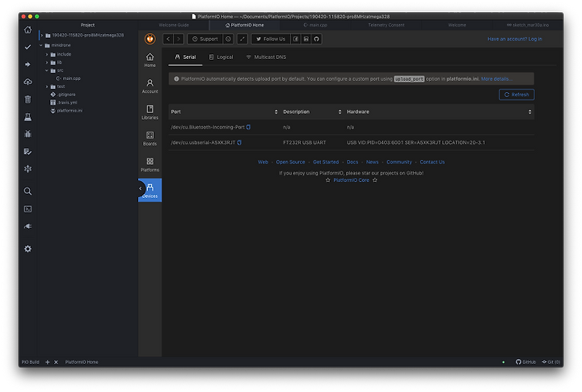Click the X icon in bottom status bar

tap(56, 362)
